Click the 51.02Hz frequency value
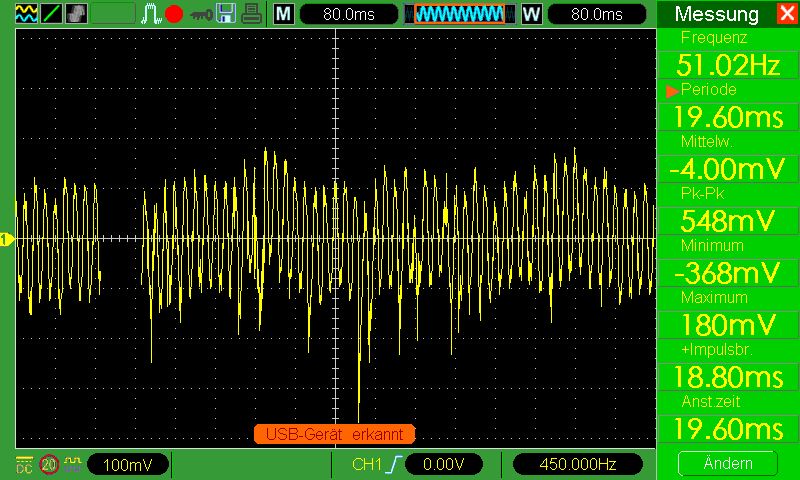800x480 pixels. coord(728,66)
